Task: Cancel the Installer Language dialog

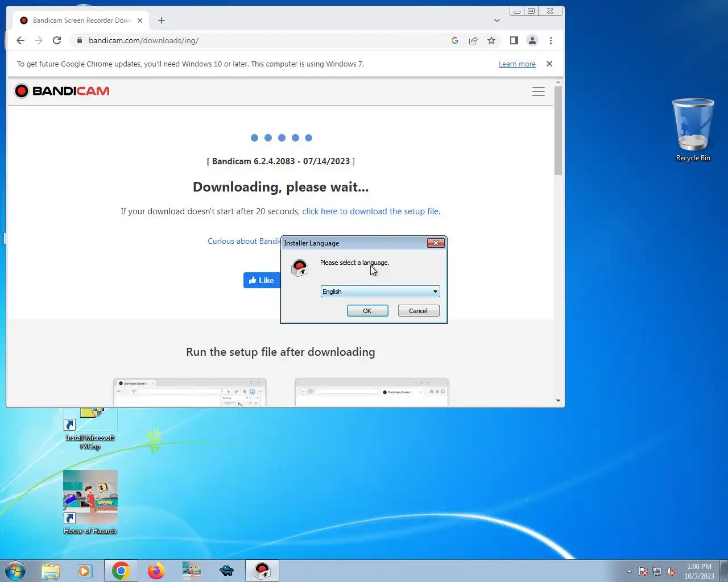Action: [419, 311]
